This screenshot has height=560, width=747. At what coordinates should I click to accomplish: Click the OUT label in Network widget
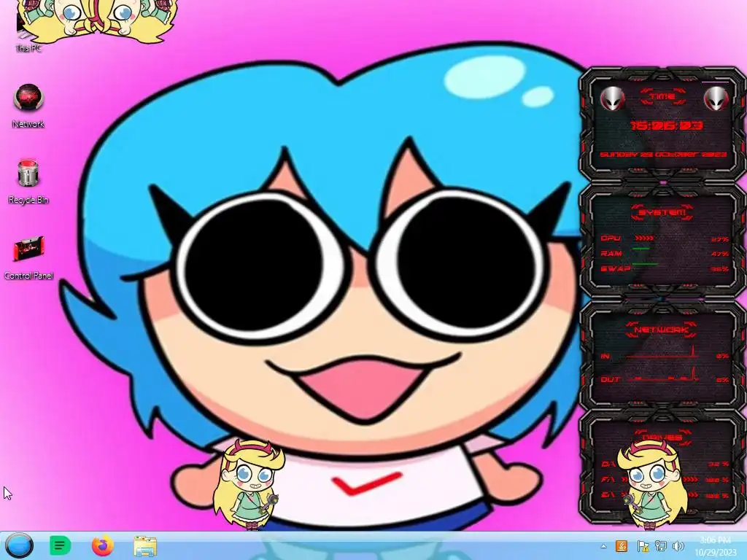point(611,379)
